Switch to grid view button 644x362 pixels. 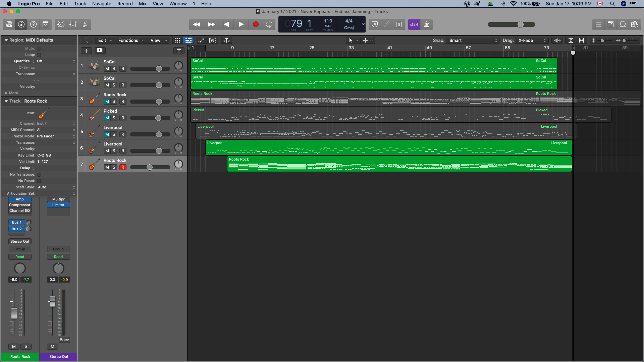pos(177,40)
